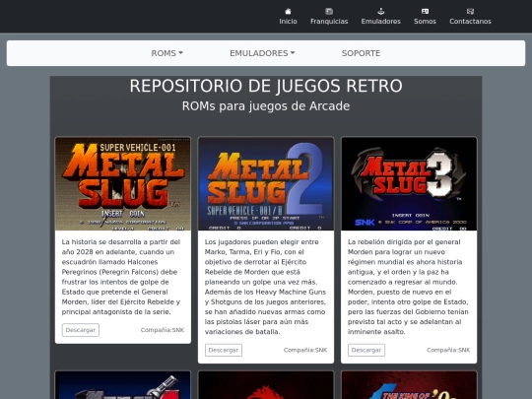Download Metal Slug 3 with Descargar button
The height and width of the screenshot is (399, 532).
pyautogui.click(x=366, y=350)
